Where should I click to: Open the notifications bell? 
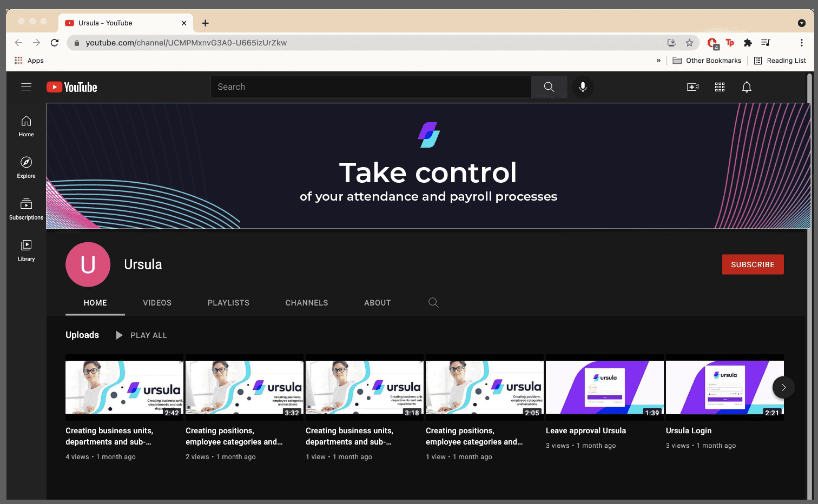click(747, 87)
